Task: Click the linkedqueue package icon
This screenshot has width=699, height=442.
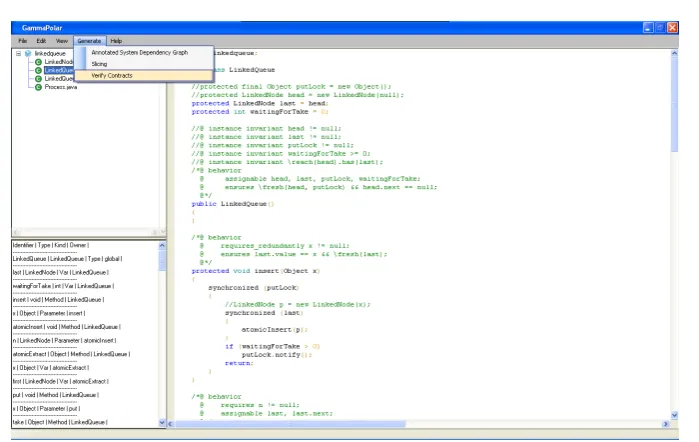Action: 28,54
